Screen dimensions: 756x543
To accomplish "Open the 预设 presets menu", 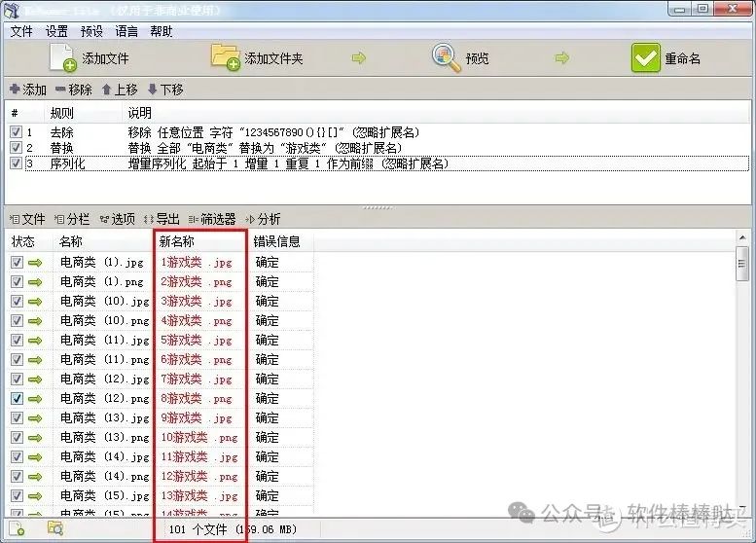I will coord(91,32).
